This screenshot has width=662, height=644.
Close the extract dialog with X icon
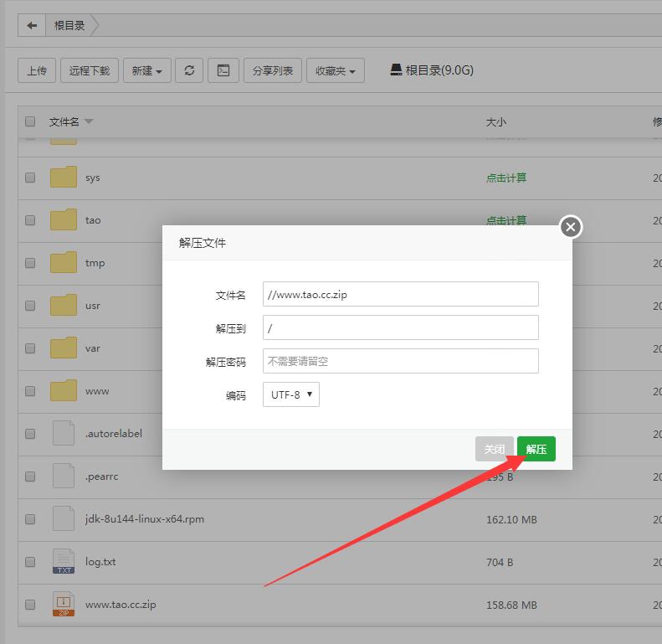point(571,227)
